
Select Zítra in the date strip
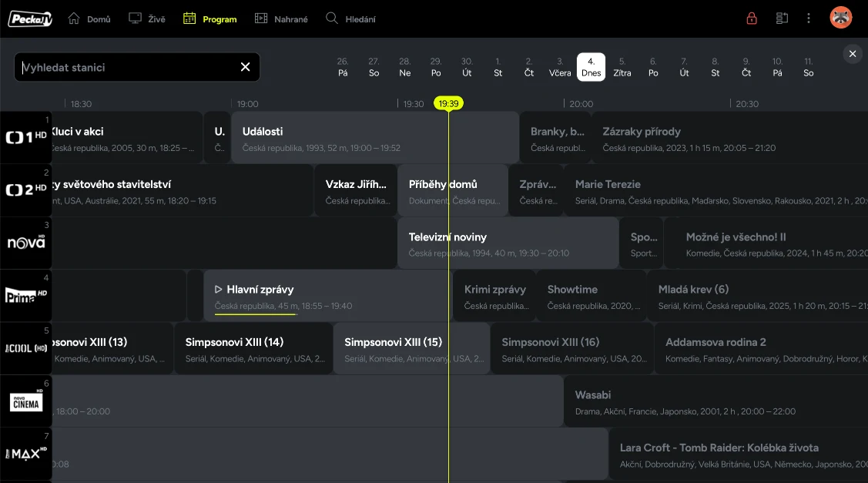[622, 67]
